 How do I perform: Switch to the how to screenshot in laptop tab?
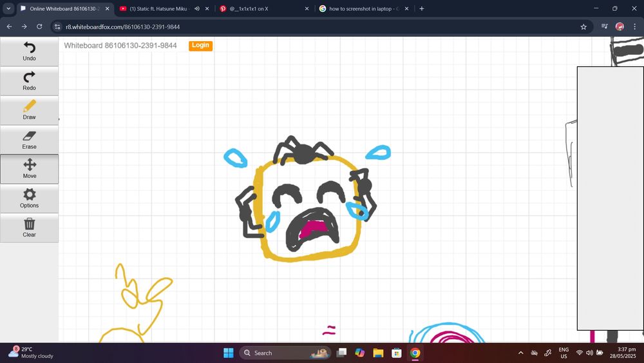[364, 8]
